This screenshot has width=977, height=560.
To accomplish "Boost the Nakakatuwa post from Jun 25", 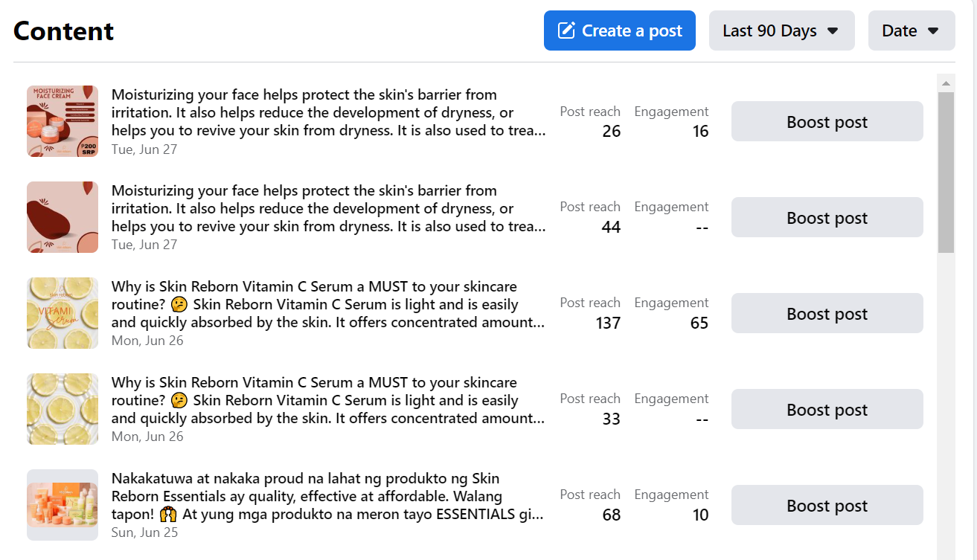I will point(827,505).
